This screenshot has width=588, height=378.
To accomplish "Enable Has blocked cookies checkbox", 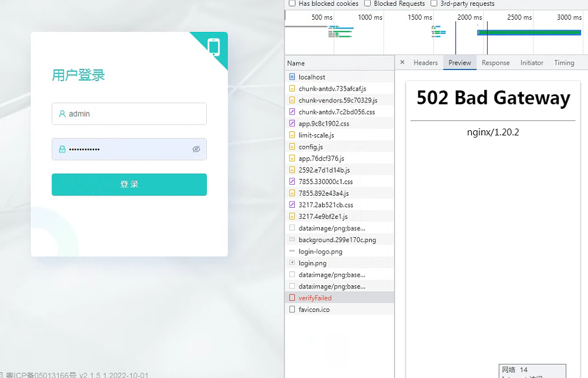I will tap(292, 3).
